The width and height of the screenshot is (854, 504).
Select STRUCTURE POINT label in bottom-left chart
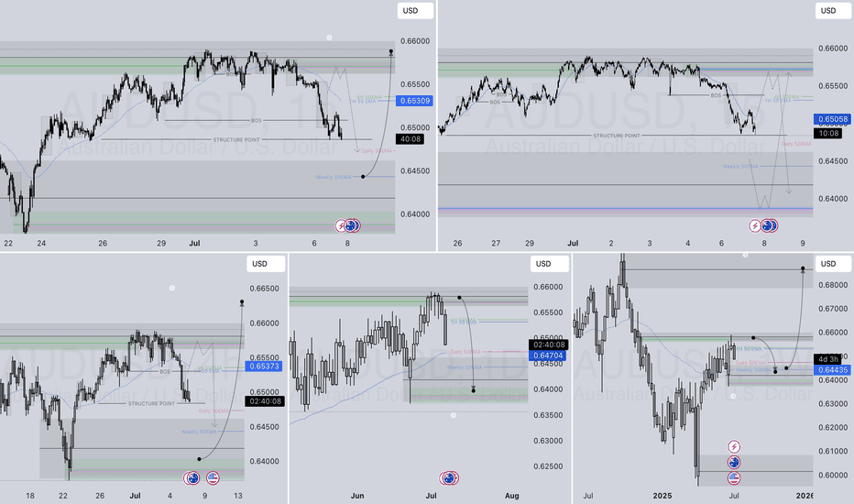click(151, 404)
